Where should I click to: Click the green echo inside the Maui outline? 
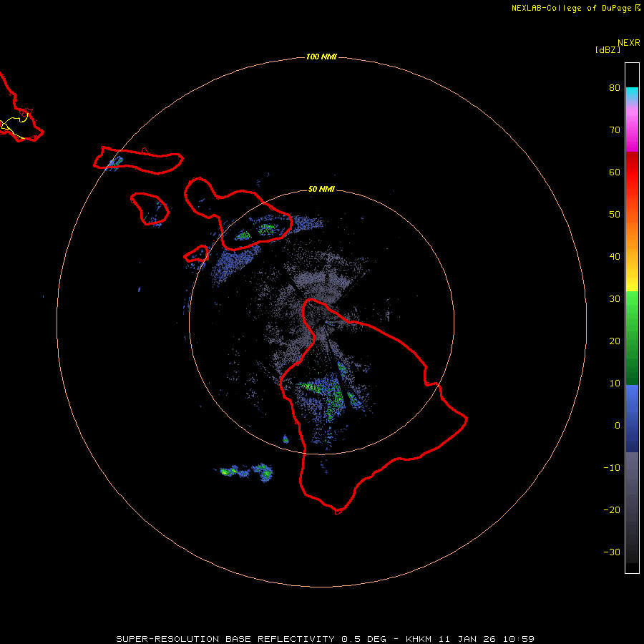click(x=267, y=229)
